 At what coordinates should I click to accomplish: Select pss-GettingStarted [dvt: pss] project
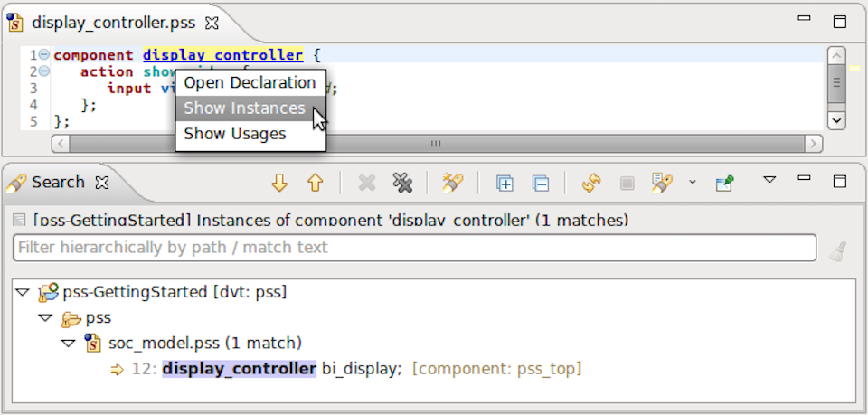tap(175, 292)
